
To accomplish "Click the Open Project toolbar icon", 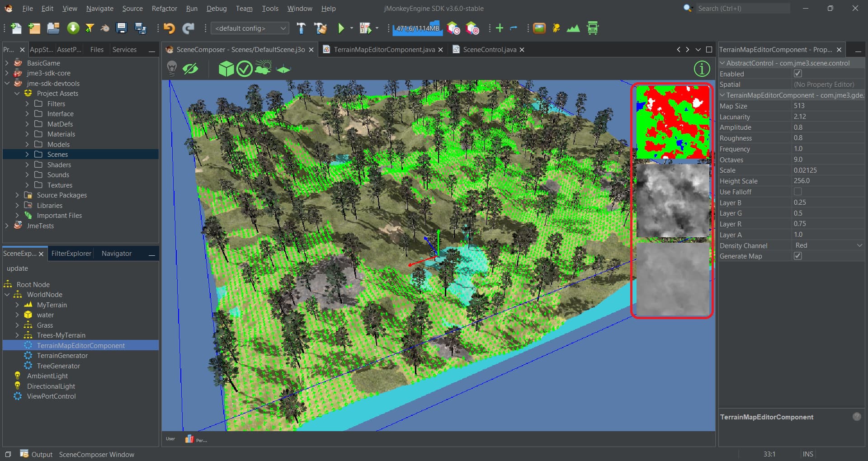I will tap(53, 28).
